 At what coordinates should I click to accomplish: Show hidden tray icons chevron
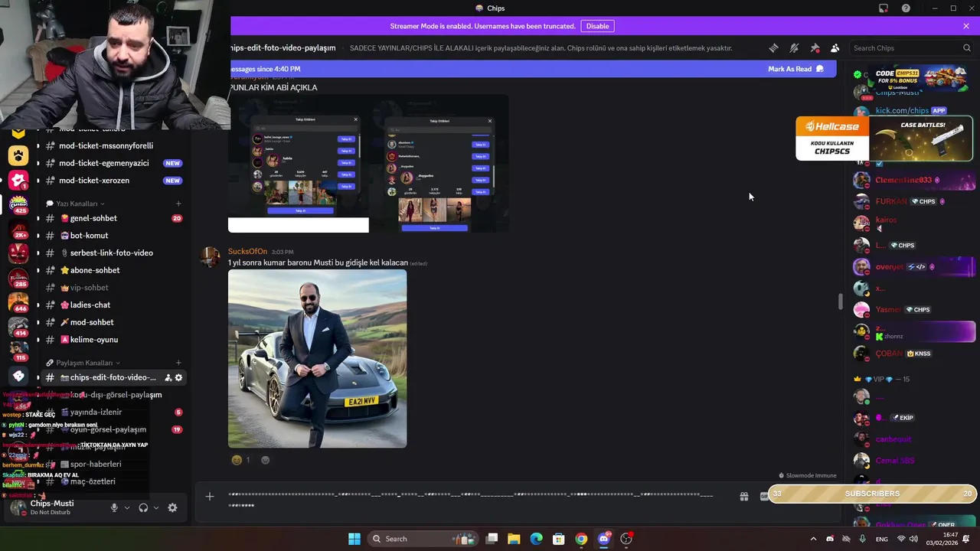click(813, 539)
